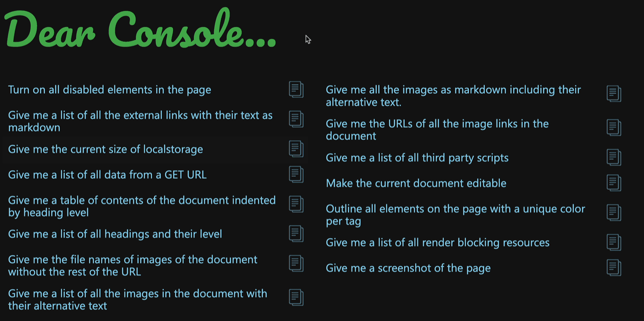This screenshot has height=321, width=644.
Task: Copy the images as markdown snippet icon
Action: click(613, 94)
